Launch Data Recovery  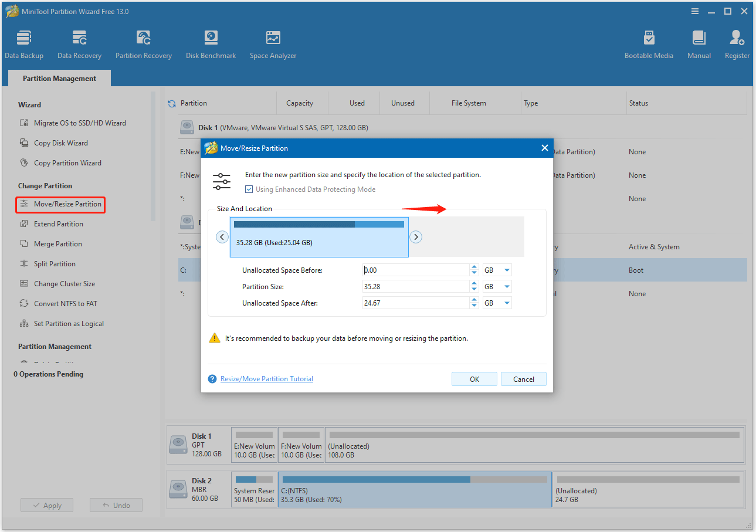pyautogui.click(x=79, y=43)
